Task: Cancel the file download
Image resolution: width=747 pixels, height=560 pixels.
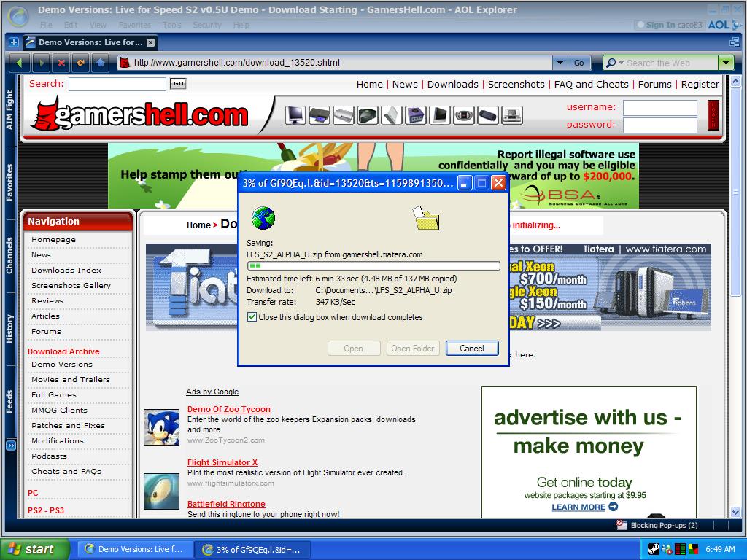Action: [472, 348]
